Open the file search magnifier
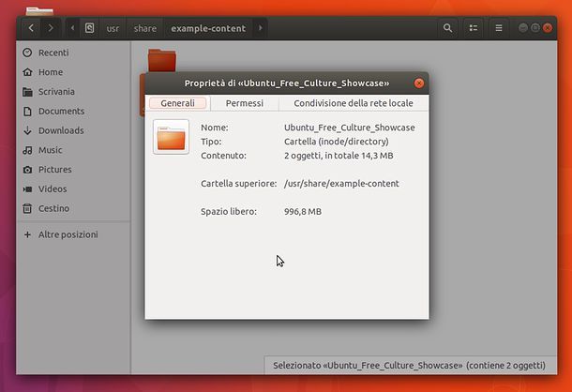Screen dimensions: 572x392 click(x=447, y=28)
